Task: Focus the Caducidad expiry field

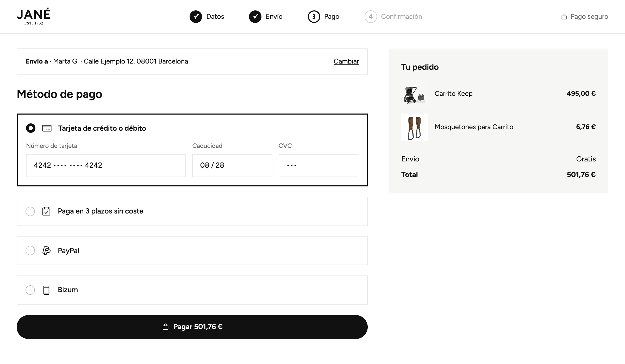Action: tap(232, 166)
